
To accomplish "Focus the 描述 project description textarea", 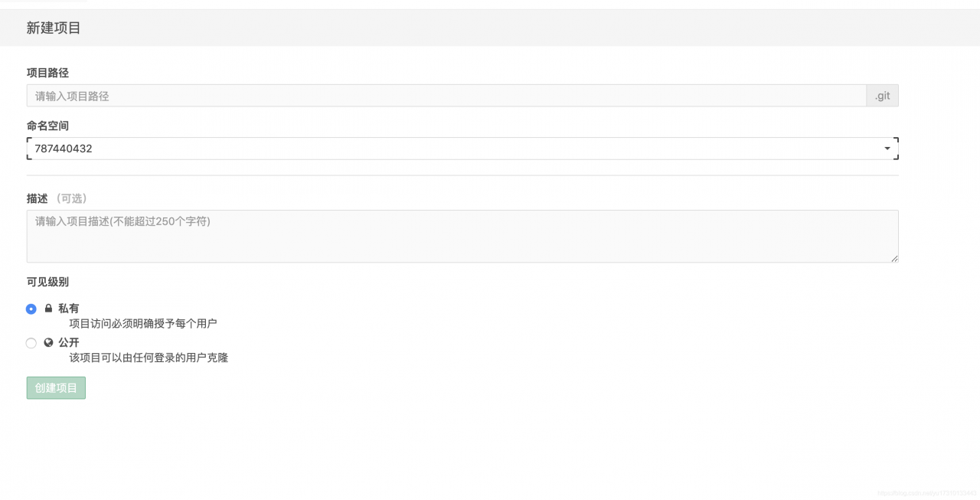I will tap(462, 237).
